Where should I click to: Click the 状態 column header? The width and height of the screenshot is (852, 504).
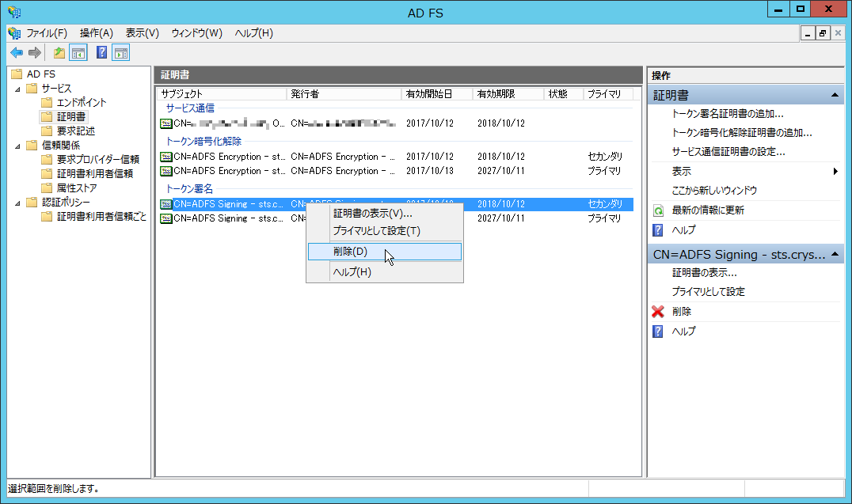(564, 94)
